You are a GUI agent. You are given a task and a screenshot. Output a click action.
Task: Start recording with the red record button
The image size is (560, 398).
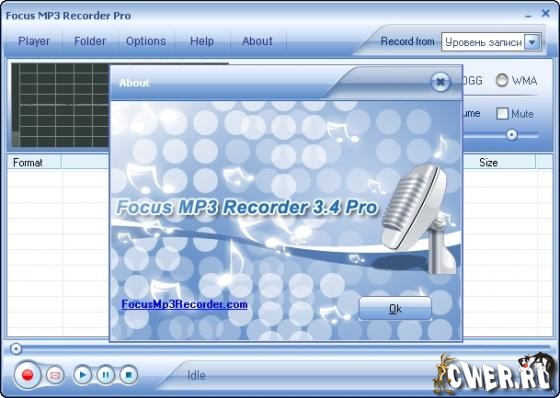click(28, 375)
